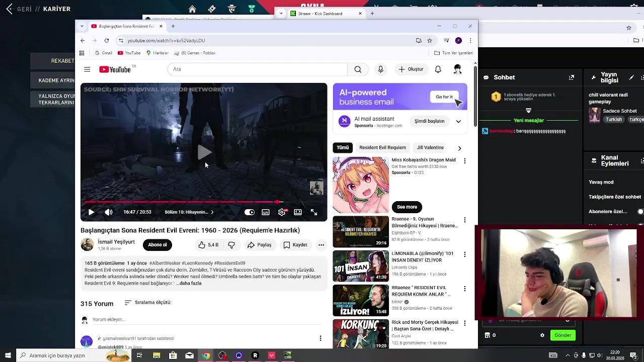Go back via GERİ arrow in the game
Viewport: 644px width, 362px height.
[x=9, y=9]
